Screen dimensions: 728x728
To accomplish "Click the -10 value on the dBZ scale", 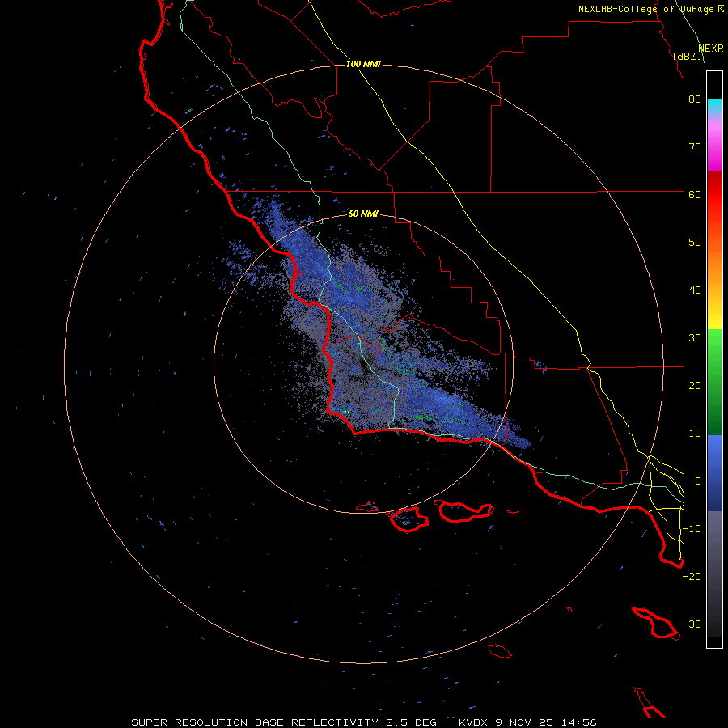I will tap(692, 529).
